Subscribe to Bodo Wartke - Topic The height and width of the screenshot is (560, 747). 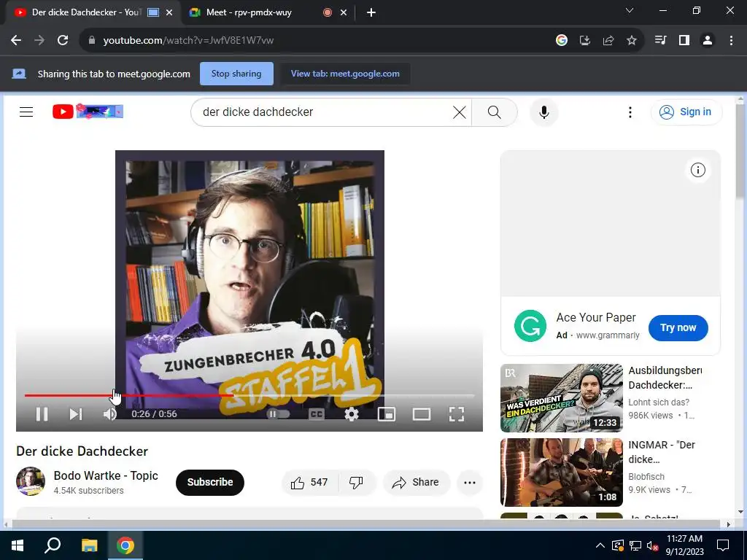pos(210,483)
